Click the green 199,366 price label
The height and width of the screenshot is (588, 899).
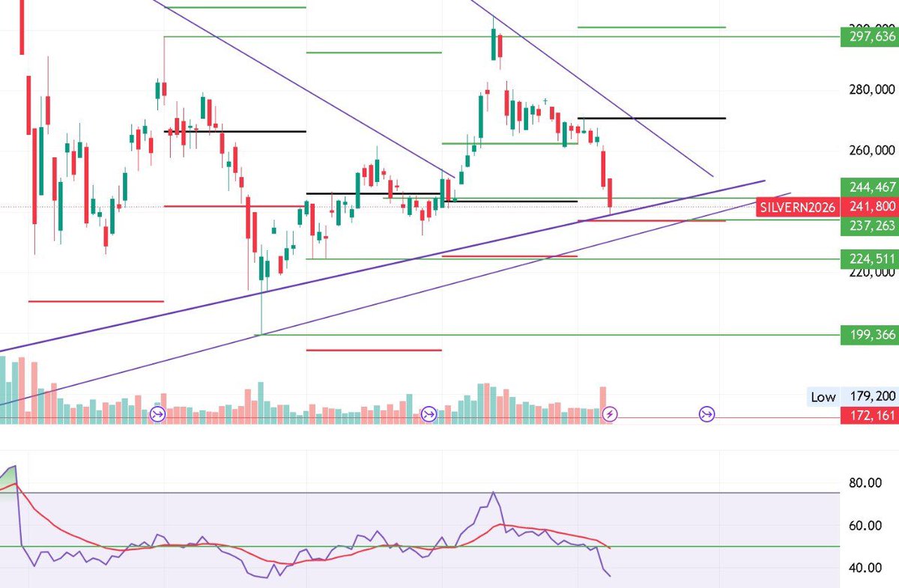[868, 336]
